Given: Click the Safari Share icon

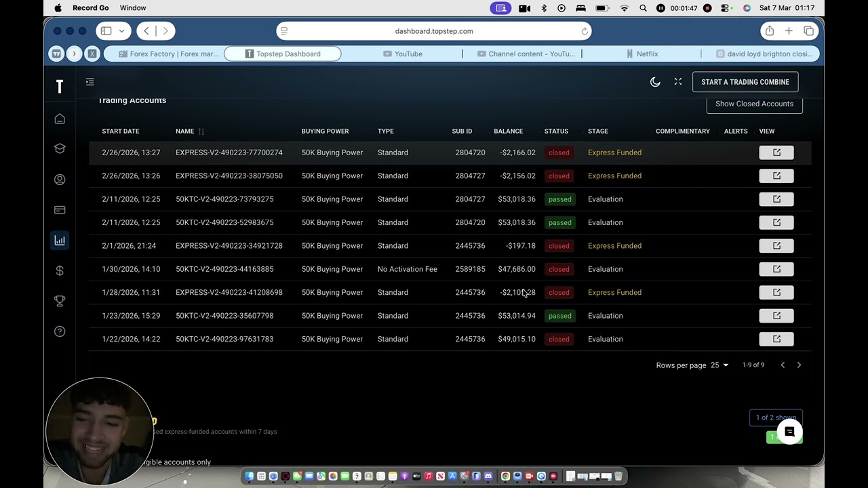Looking at the screenshot, I should 770,31.
